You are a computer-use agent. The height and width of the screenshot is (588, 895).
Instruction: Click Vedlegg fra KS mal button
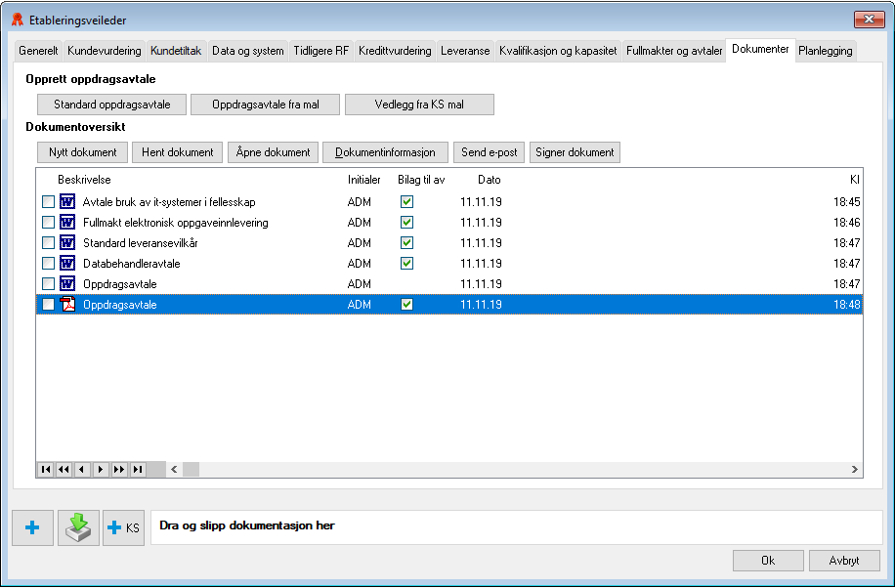pos(419,105)
